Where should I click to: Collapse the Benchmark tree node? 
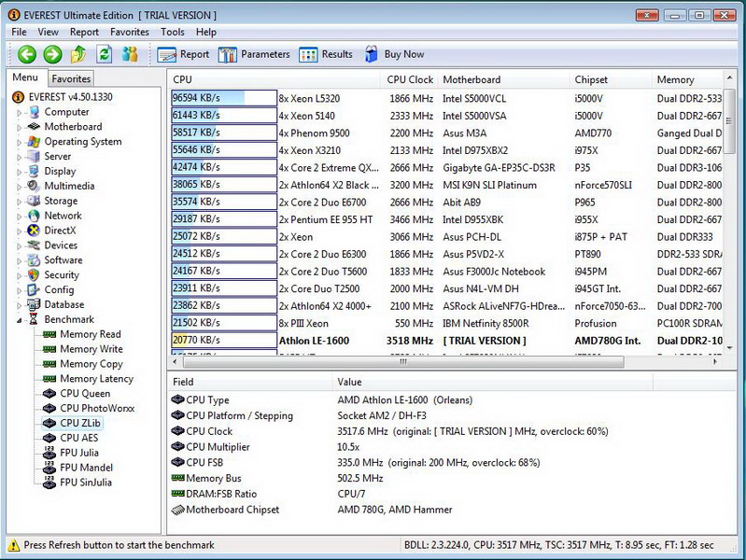point(19,320)
